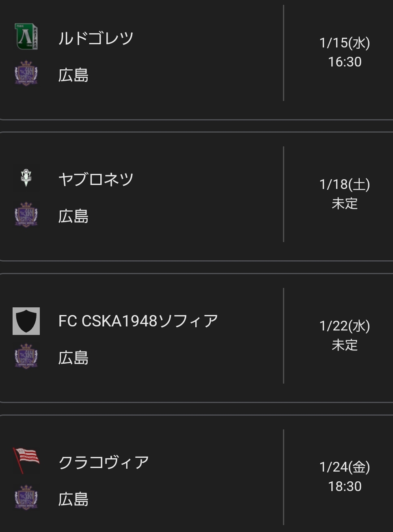This screenshot has height=532, width=393.
Task: Select the クラコヴィア team name
Action: [104, 462]
